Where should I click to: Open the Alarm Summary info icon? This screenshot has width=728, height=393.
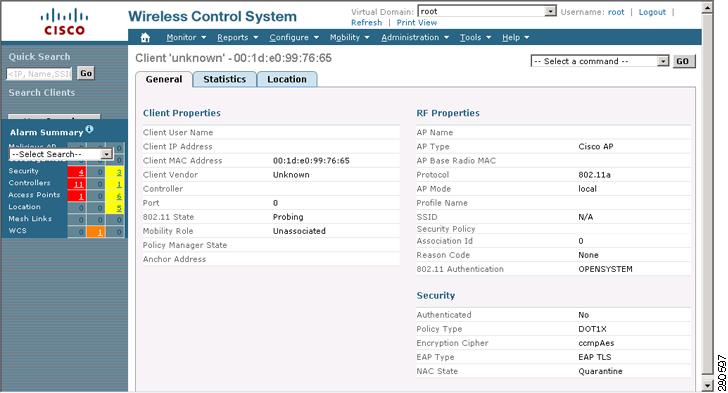[89, 129]
